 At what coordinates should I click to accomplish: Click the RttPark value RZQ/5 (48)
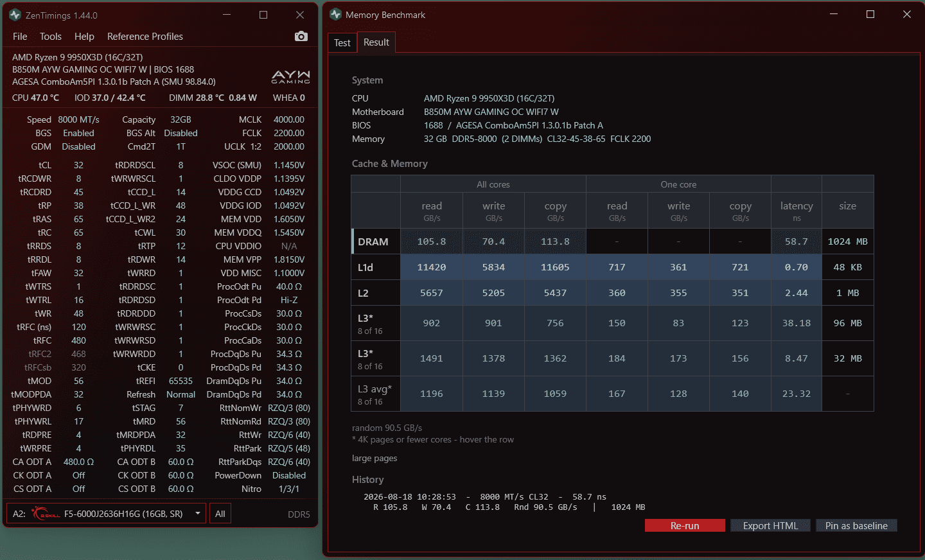coord(289,448)
